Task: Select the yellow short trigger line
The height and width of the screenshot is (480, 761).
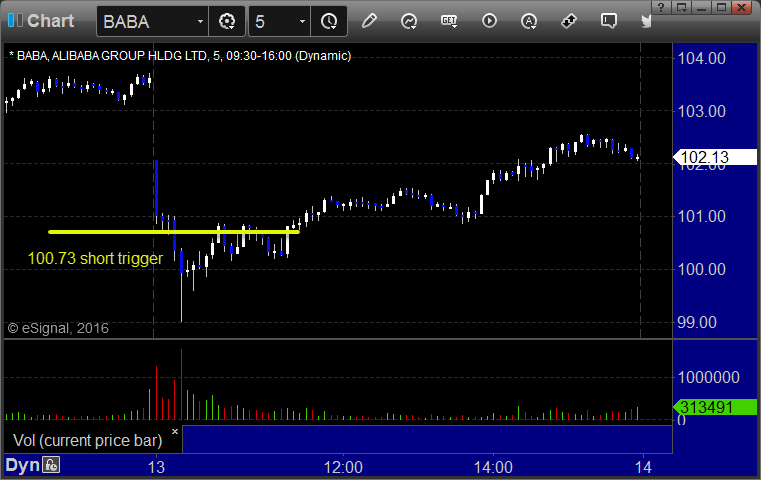Action: tap(174, 232)
